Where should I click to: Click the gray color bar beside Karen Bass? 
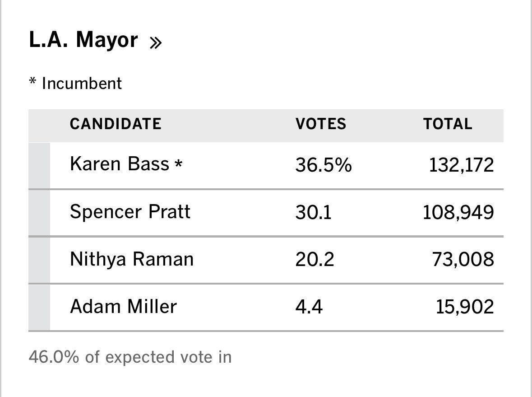coord(39,165)
